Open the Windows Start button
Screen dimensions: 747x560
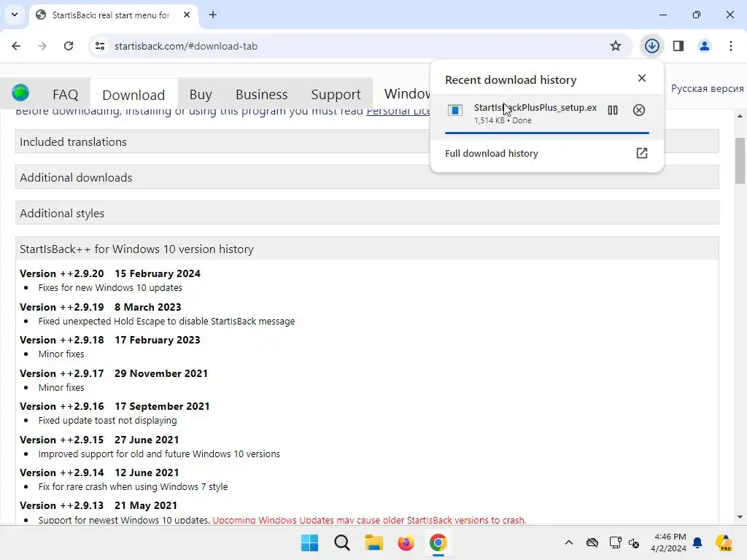tap(309, 542)
